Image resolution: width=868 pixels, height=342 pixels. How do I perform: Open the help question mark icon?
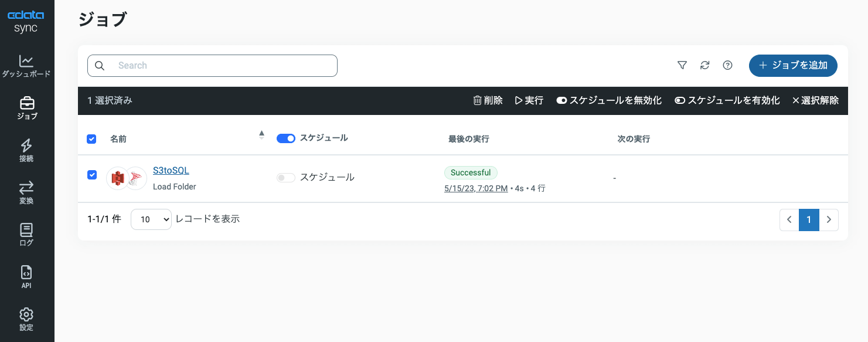727,66
